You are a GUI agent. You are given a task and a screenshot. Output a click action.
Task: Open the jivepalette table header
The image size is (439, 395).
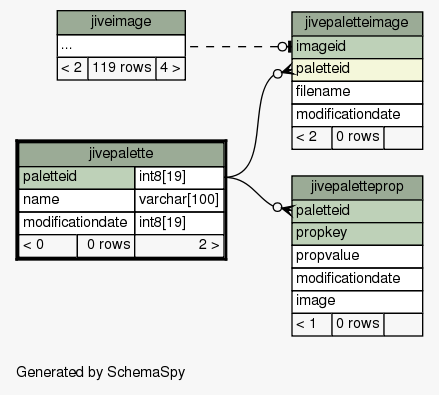(121, 154)
